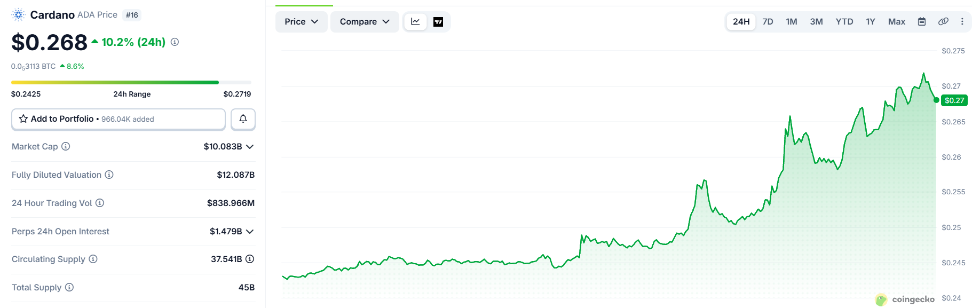This screenshot has width=980, height=308.
Task: Open the Price dropdown
Action: (x=302, y=22)
